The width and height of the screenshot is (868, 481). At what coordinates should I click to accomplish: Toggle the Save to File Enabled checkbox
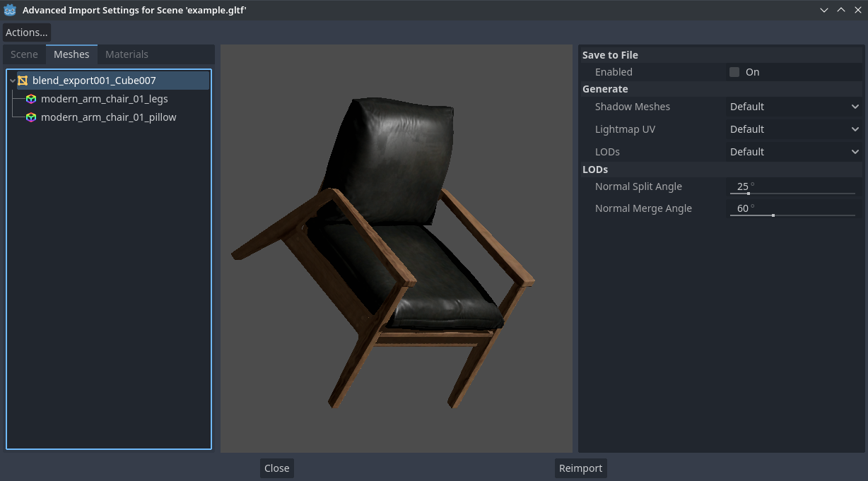(734, 71)
